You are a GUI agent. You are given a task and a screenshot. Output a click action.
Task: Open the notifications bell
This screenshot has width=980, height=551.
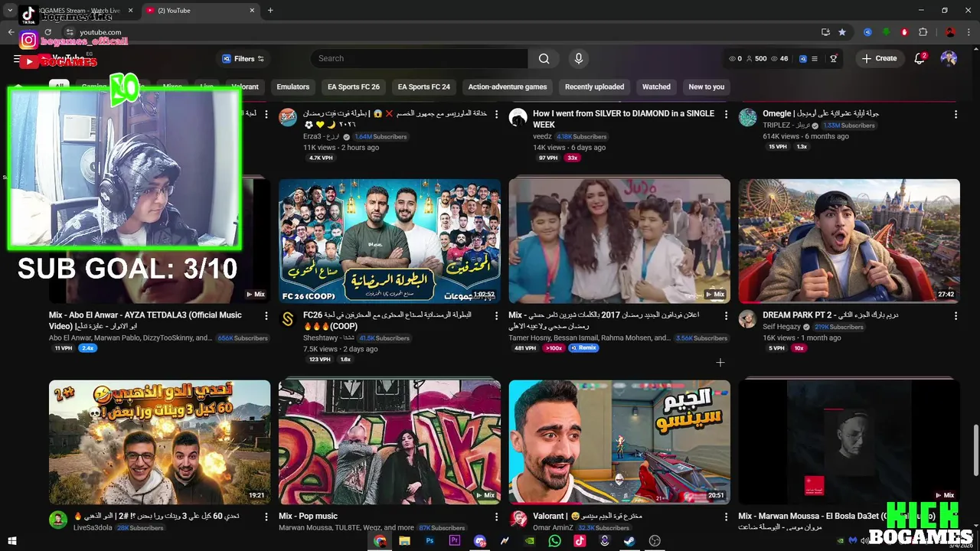[920, 59]
